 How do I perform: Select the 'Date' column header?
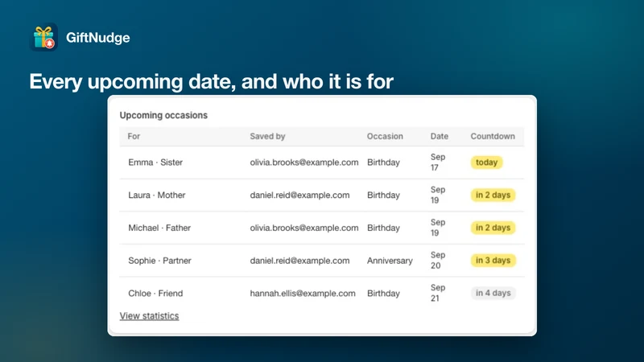[439, 136]
